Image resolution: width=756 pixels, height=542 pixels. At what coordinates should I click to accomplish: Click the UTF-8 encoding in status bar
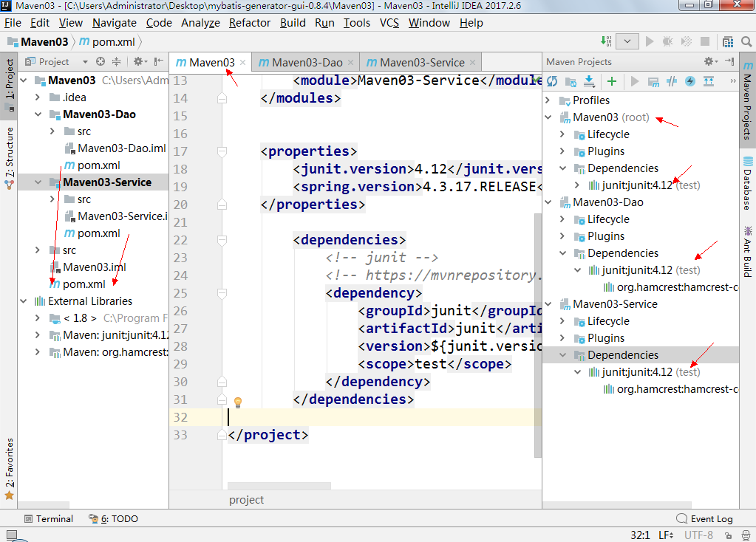pyautogui.click(x=698, y=535)
